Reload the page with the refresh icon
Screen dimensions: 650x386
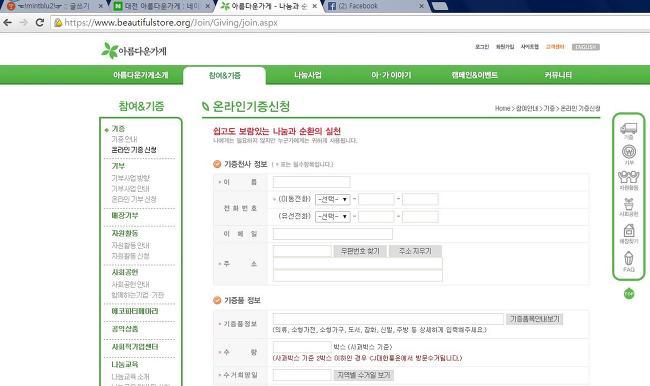pos(40,22)
